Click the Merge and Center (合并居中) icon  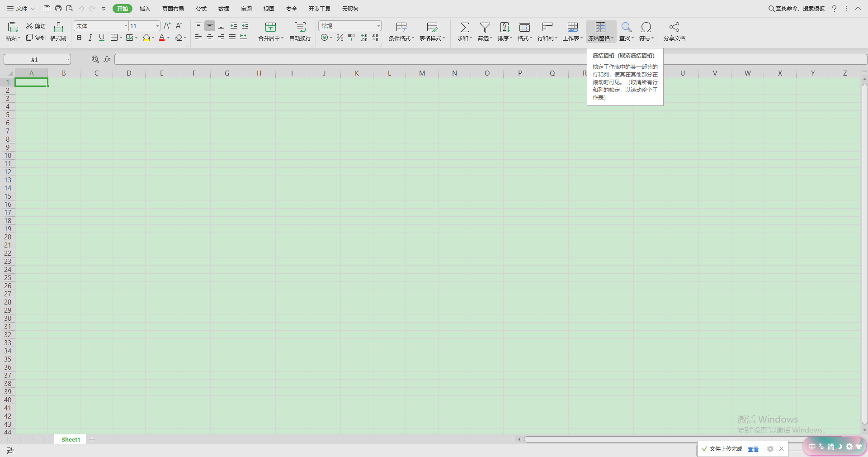pos(270,27)
